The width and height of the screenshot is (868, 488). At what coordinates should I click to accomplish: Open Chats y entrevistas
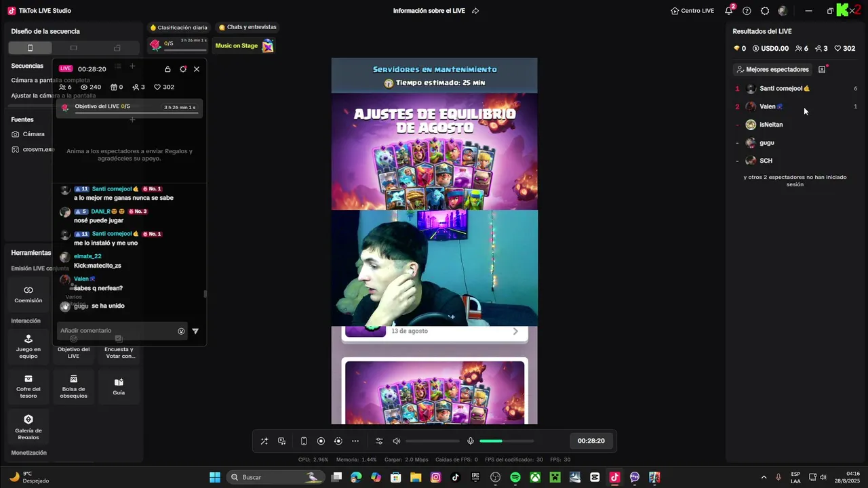[x=248, y=27]
